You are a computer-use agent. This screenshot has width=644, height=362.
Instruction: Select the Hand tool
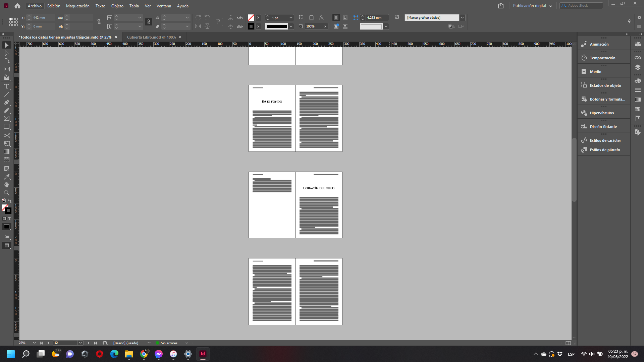pyautogui.click(x=7, y=185)
